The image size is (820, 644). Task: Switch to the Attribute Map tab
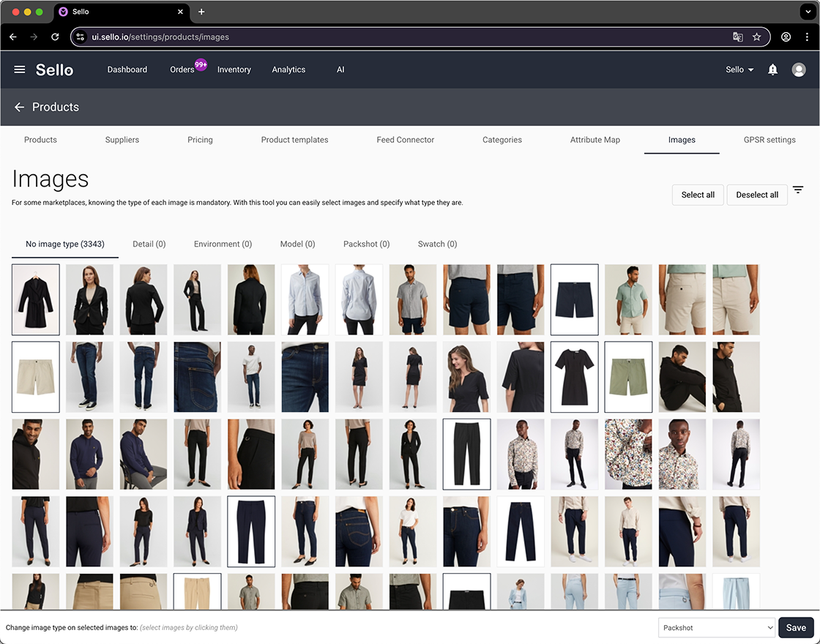tap(595, 140)
